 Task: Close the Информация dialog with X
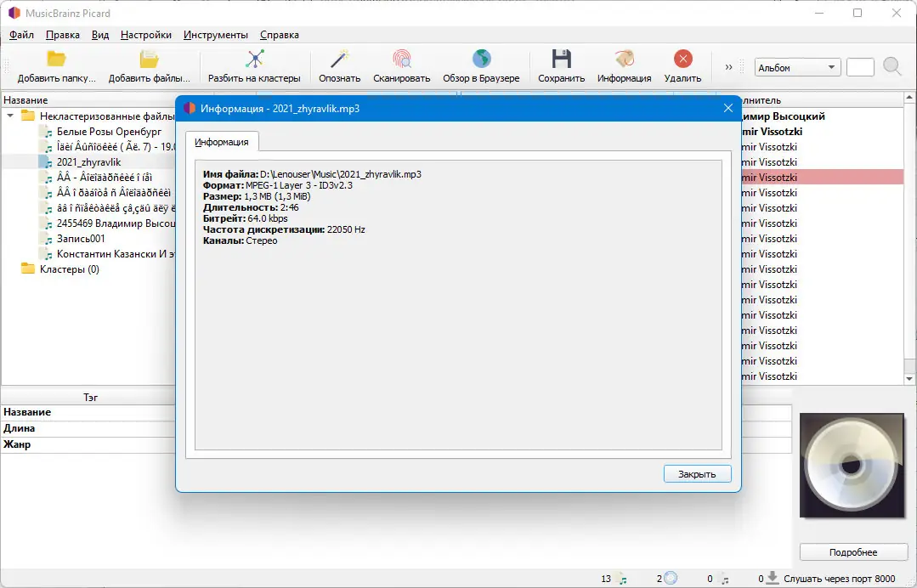728,108
